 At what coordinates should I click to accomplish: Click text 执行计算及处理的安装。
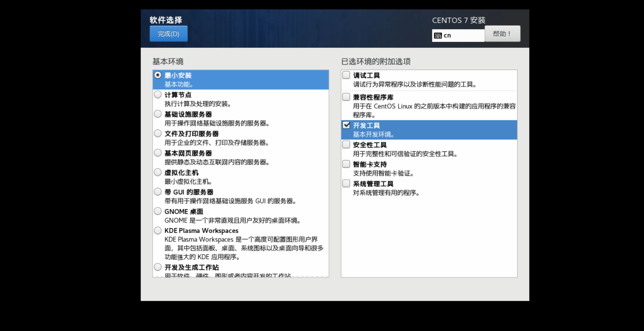[198, 104]
